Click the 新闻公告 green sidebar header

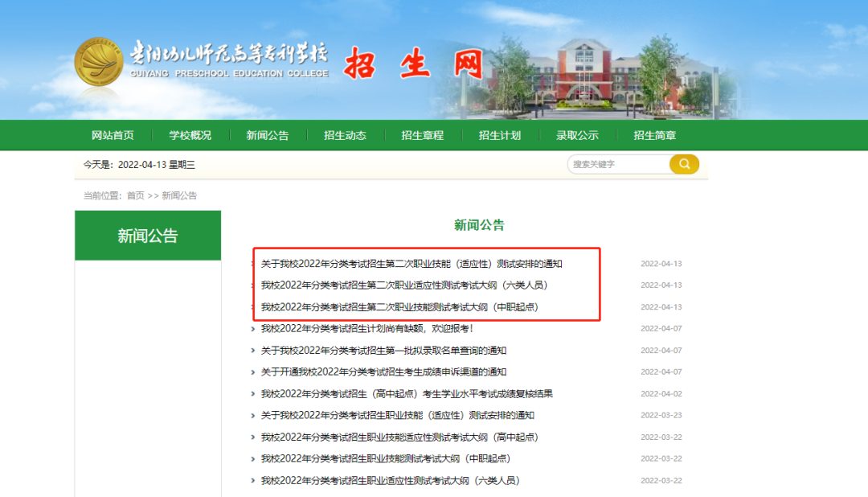(x=148, y=236)
